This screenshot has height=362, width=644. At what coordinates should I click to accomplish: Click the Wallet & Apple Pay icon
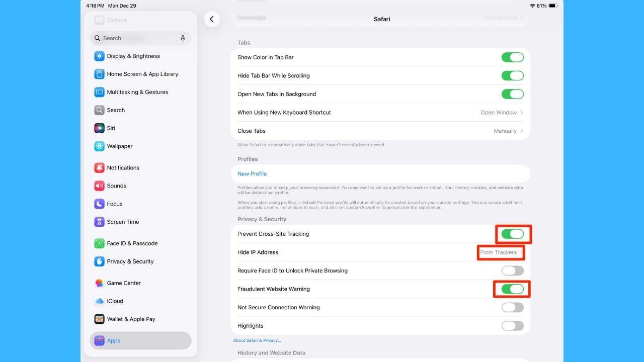99,319
